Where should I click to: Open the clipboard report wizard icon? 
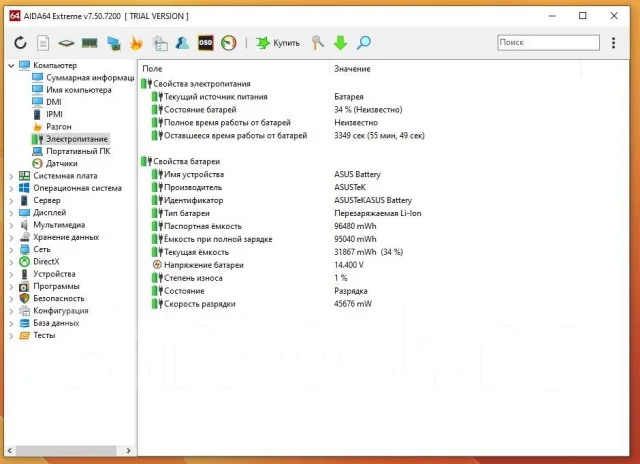tap(160, 43)
